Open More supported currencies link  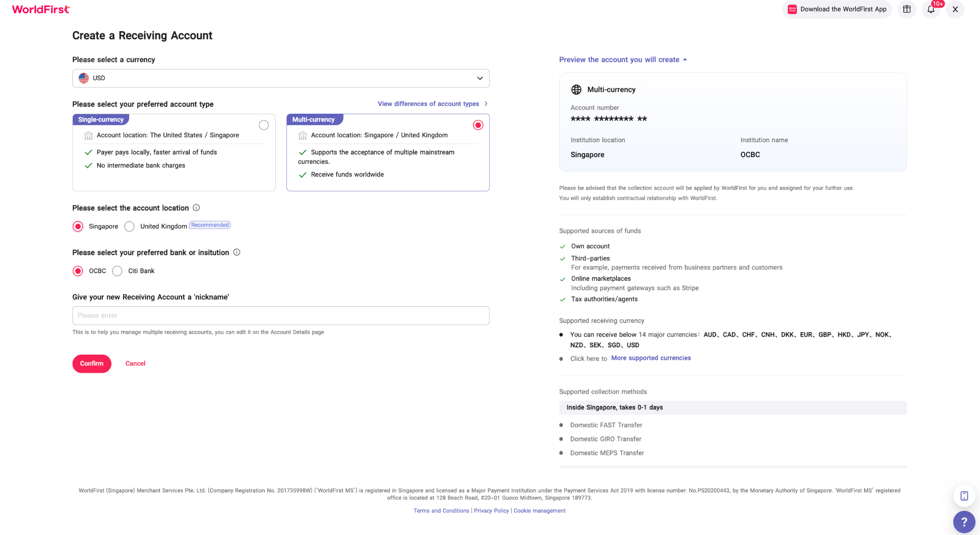point(650,358)
